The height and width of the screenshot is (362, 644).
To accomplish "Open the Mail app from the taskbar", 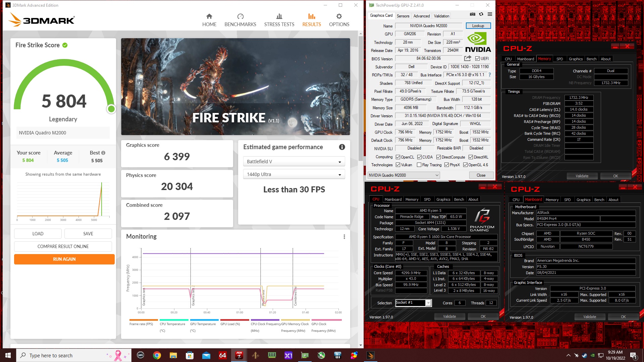I will click(206, 355).
